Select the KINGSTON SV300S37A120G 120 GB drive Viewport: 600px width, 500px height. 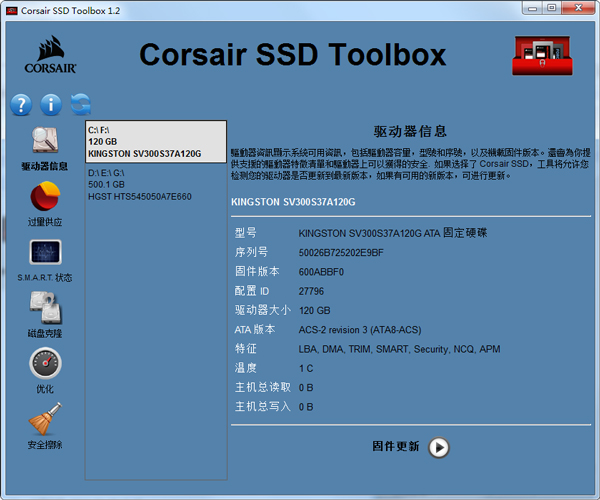coord(155,142)
